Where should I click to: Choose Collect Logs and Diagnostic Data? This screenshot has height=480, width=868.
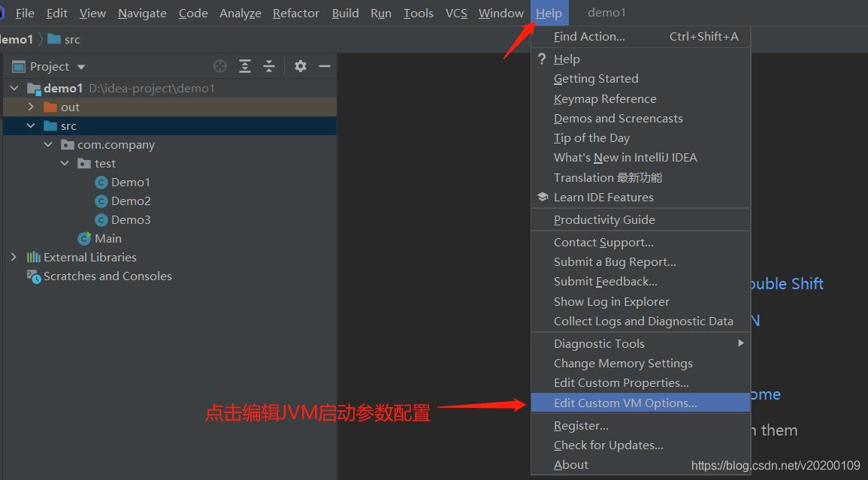click(x=640, y=321)
